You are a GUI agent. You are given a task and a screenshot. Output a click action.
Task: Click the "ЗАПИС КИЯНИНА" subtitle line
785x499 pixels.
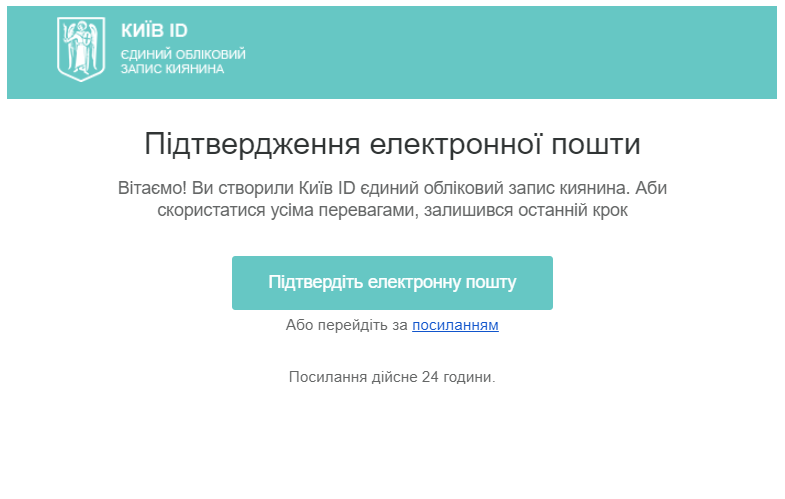coord(172,70)
